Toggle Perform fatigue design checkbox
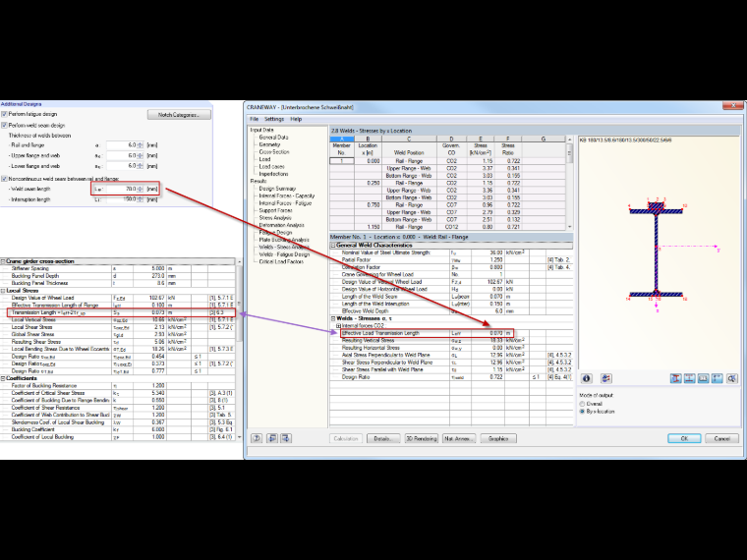Image resolution: width=747 pixels, height=560 pixels. point(4,114)
